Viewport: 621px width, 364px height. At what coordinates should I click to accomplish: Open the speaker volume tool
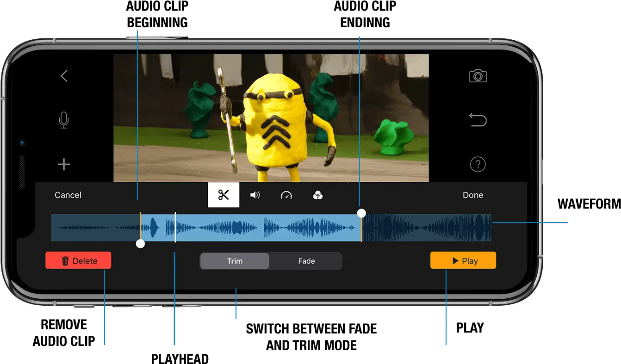point(255,195)
